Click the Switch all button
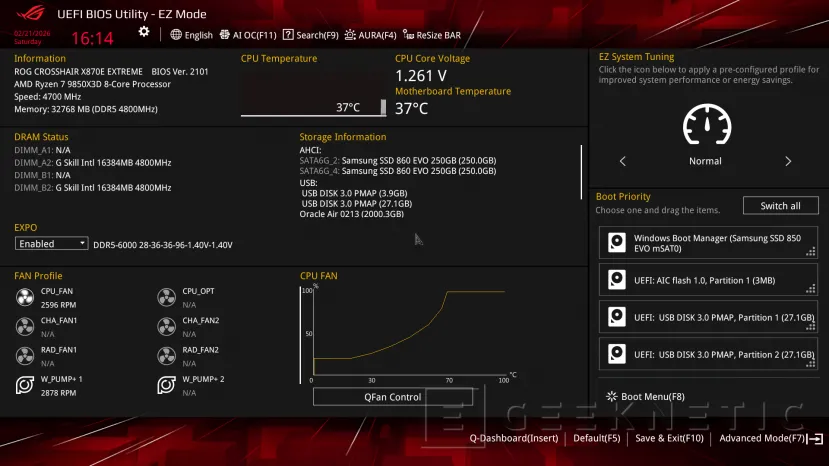This screenshot has width=829, height=466. (780, 206)
